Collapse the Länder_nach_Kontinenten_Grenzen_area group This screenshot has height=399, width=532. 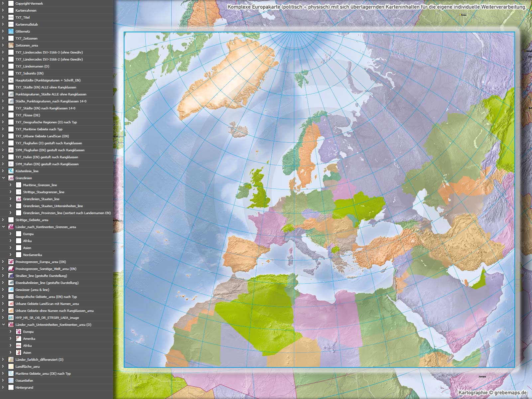[x=3, y=227]
